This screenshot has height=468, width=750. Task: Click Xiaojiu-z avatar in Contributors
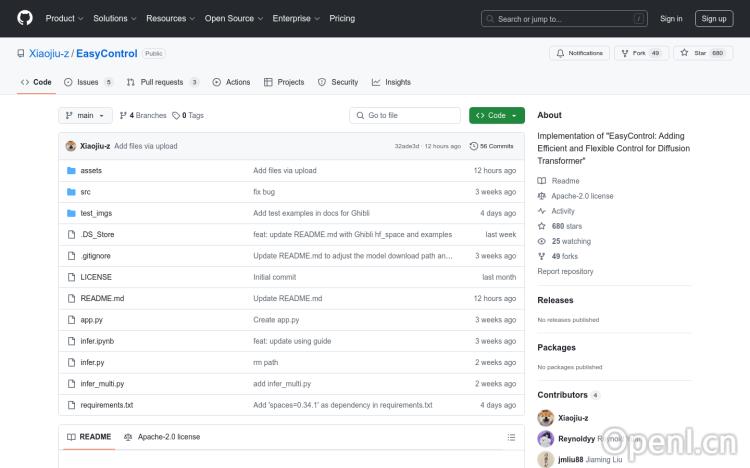coord(546,417)
